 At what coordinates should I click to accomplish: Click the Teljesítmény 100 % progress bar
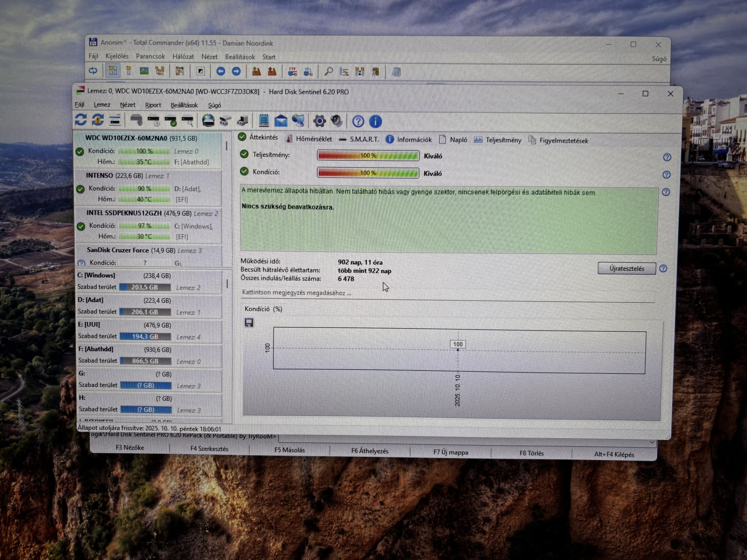click(368, 155)
